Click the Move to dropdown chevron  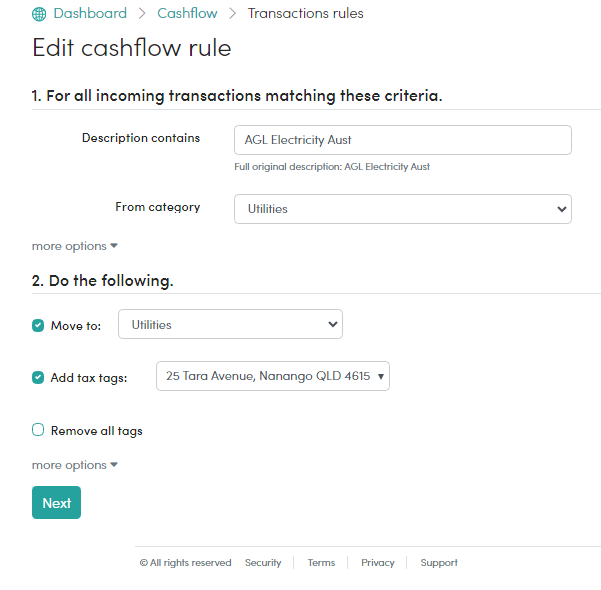[x=333, y=324]
